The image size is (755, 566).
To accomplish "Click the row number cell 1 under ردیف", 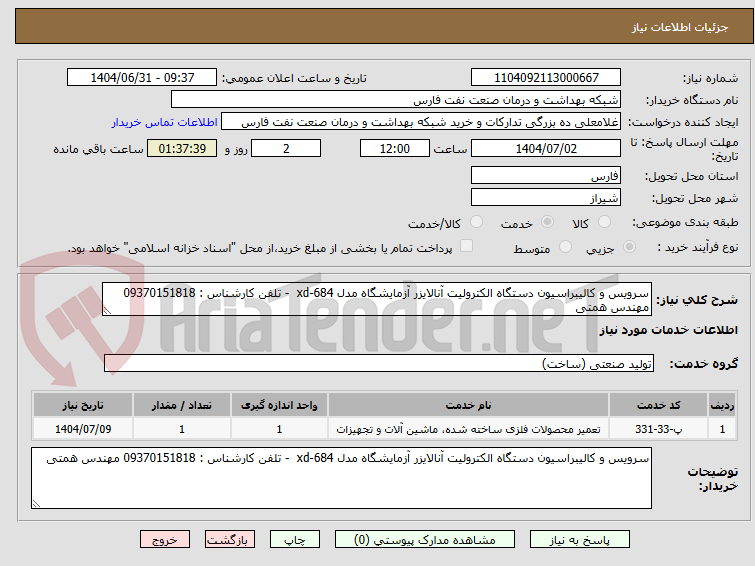I will point(722,429).
